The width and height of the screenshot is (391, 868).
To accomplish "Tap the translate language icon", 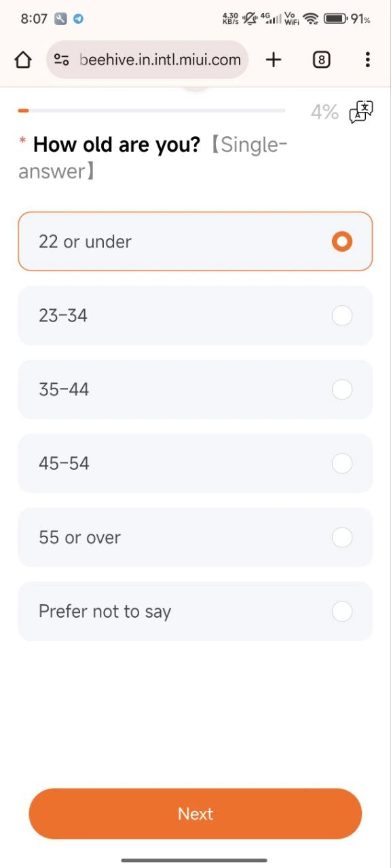I will pos(361,113).
